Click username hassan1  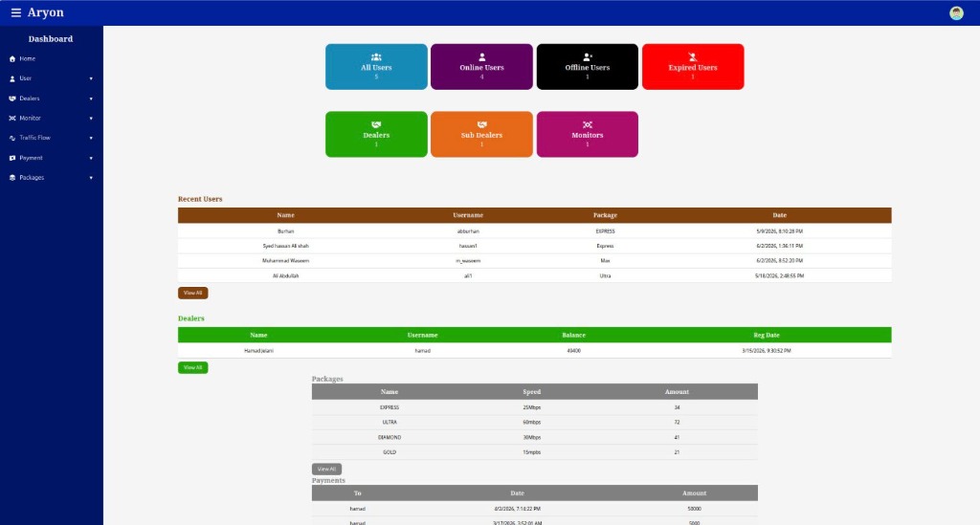(468, 246)
